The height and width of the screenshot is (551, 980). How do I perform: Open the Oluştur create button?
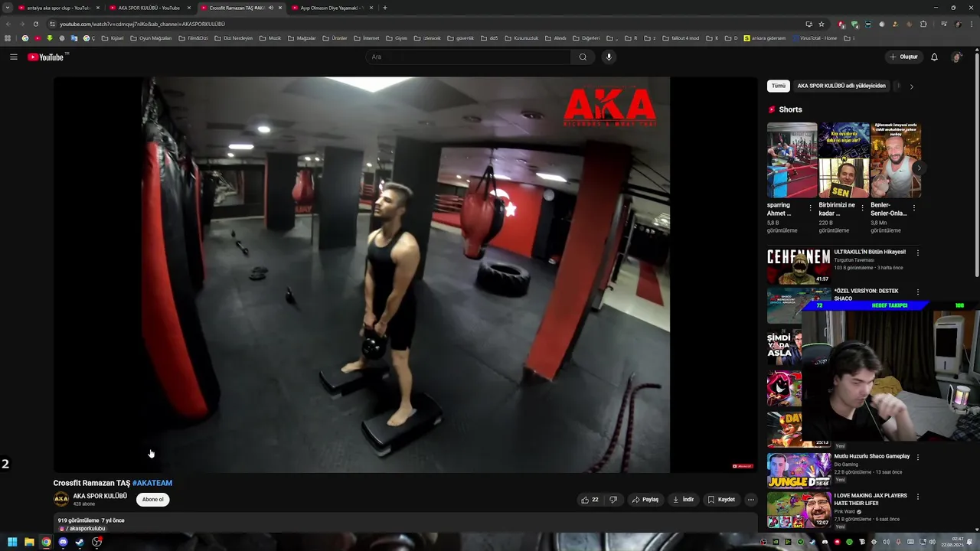(x=903, y=57)
